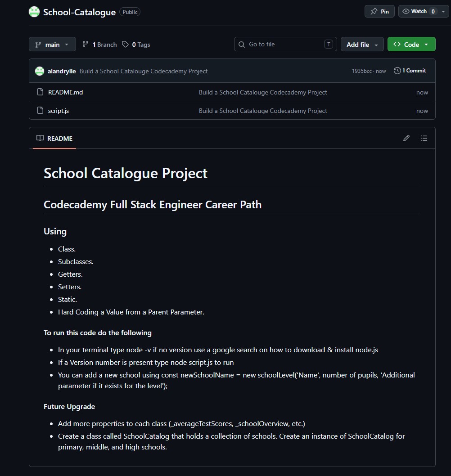Open the README.md file

(x=65, y=92)
